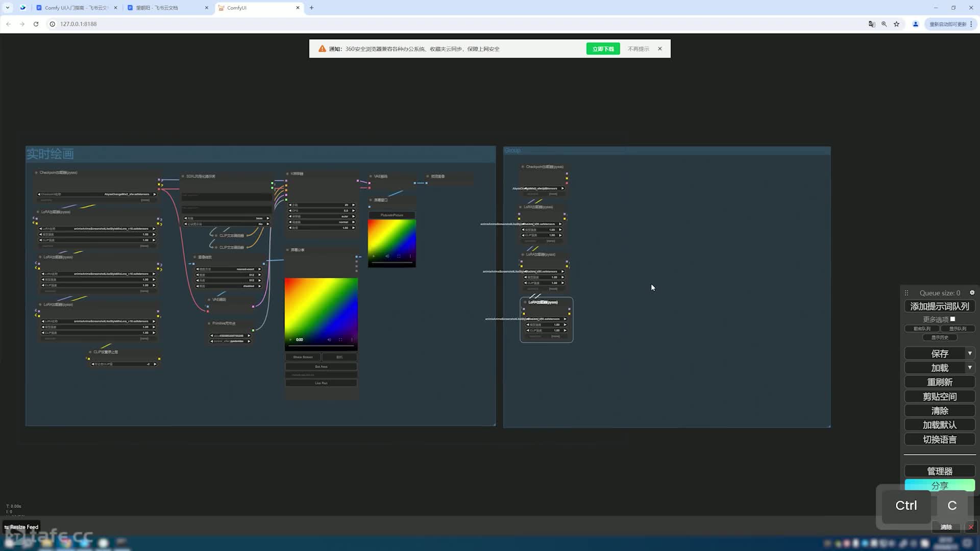Collapse the left Checkpoint loader node dot

pyautogui.click(x=36, y=172)
